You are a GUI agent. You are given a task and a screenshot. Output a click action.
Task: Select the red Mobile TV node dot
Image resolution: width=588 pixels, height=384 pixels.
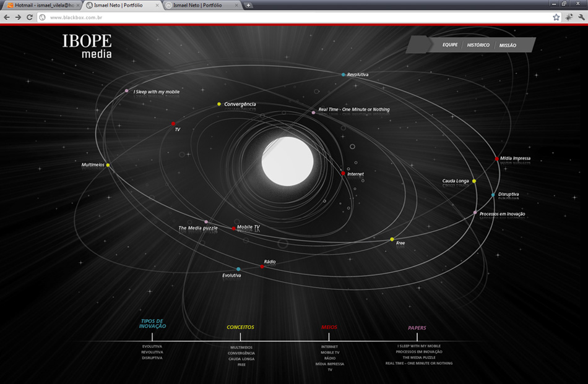[233, 228]
